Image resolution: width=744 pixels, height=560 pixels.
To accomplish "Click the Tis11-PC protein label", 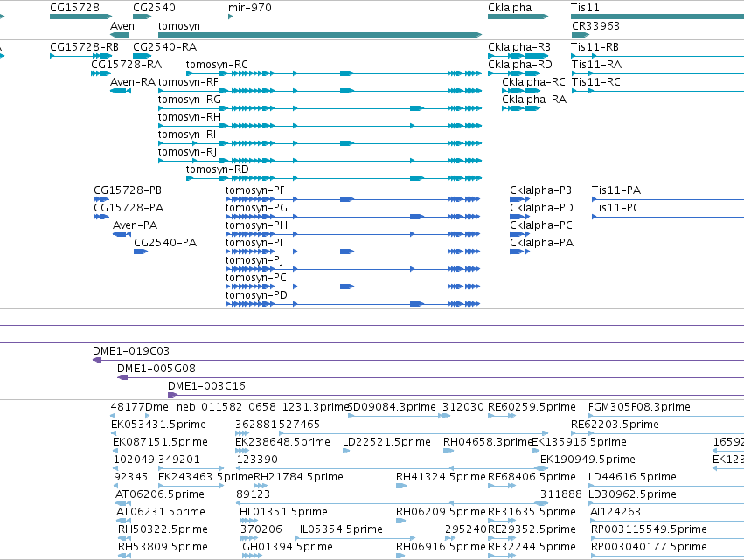I will (x=615, y=208).
